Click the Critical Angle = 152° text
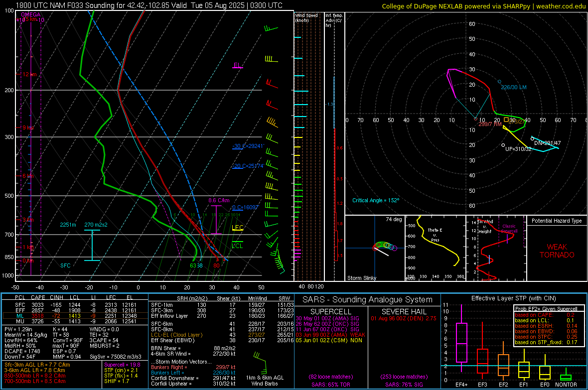 coord(376,200)
